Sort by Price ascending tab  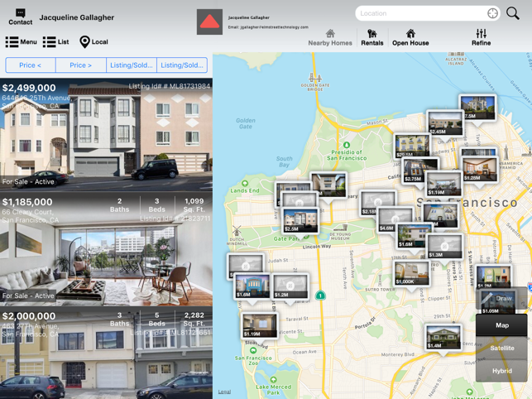pos(30,65)
